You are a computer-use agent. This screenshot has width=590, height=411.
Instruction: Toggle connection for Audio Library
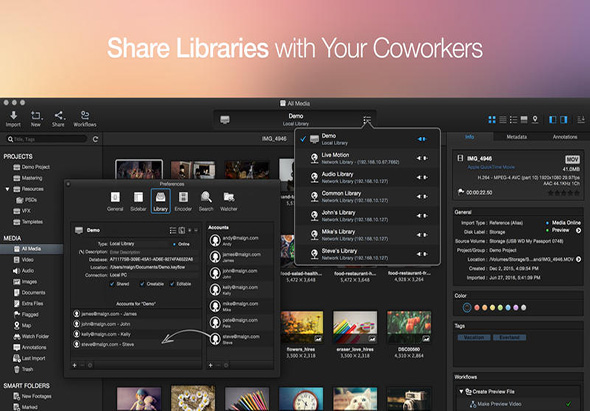coord(422,177)
